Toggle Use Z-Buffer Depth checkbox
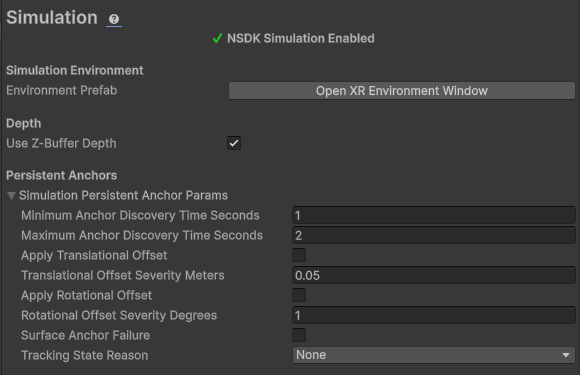The height and width of the screenshot is (375, 580). 234,143
